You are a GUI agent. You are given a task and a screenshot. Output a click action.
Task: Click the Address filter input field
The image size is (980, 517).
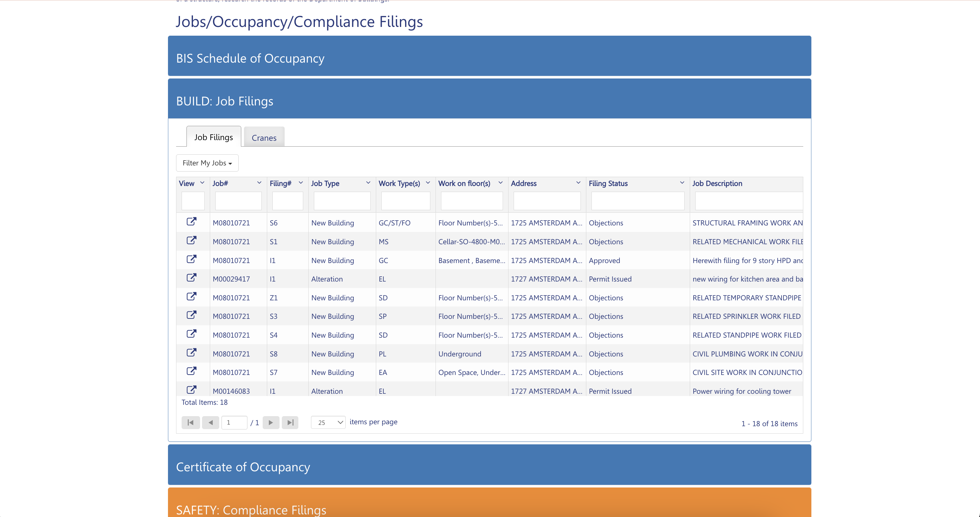[547, 201]
